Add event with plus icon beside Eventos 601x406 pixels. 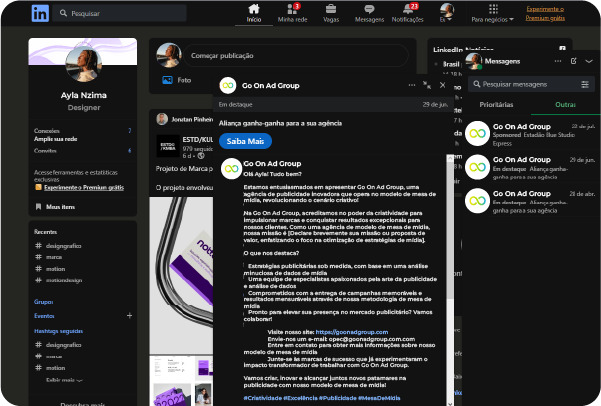(128, 314)
